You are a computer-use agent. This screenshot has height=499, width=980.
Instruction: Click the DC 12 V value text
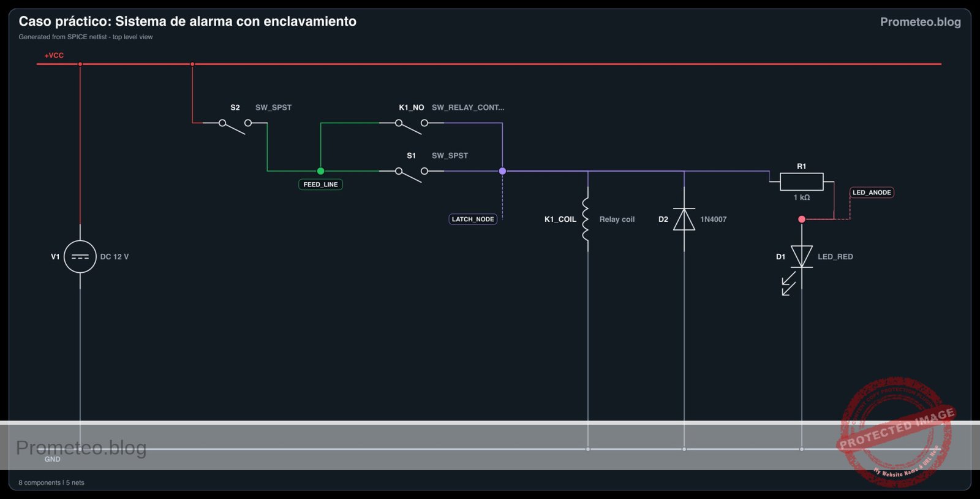(x=115, y=257)
